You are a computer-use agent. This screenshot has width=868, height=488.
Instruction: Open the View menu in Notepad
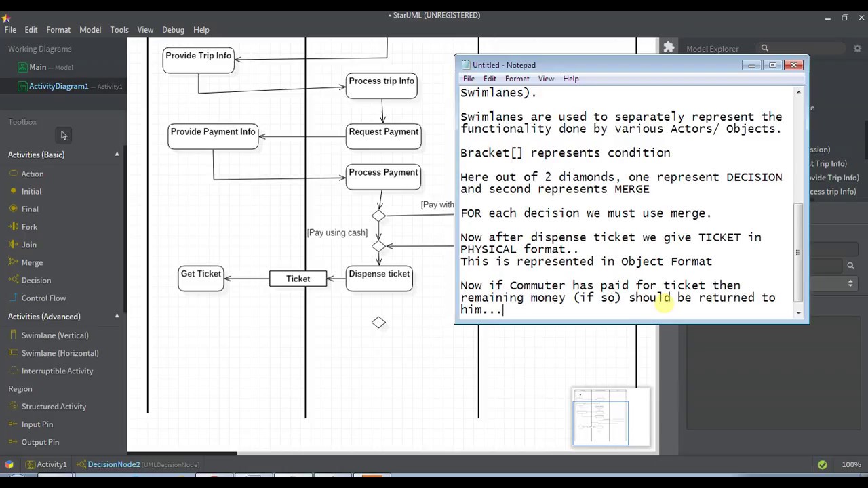point(546,79)
